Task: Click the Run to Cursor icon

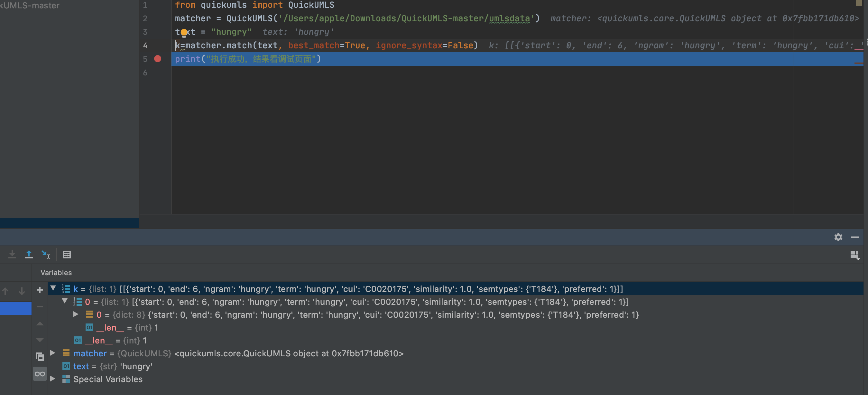Action: click(45, 254)
